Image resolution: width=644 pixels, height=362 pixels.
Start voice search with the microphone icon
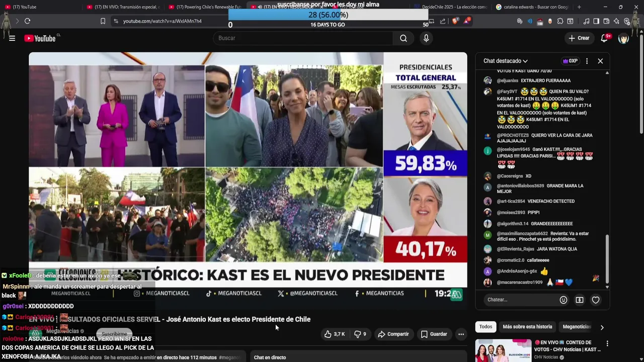[x=426, y=38]
